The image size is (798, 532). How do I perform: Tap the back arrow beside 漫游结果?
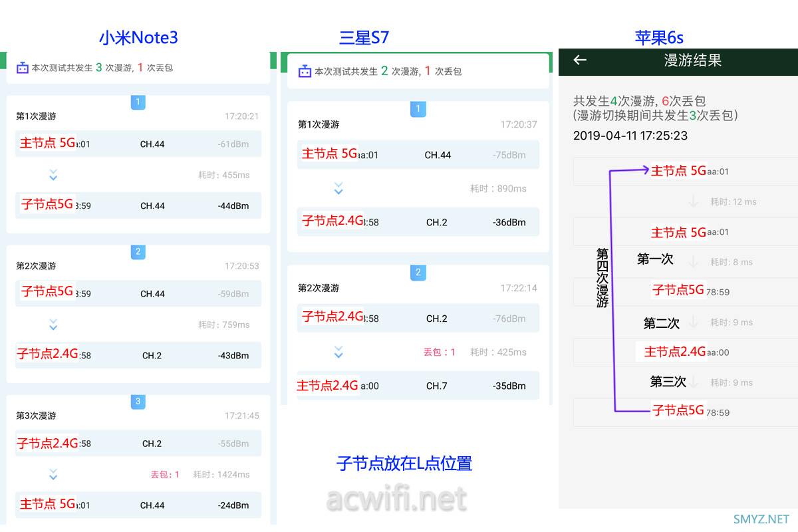[580, 60]
